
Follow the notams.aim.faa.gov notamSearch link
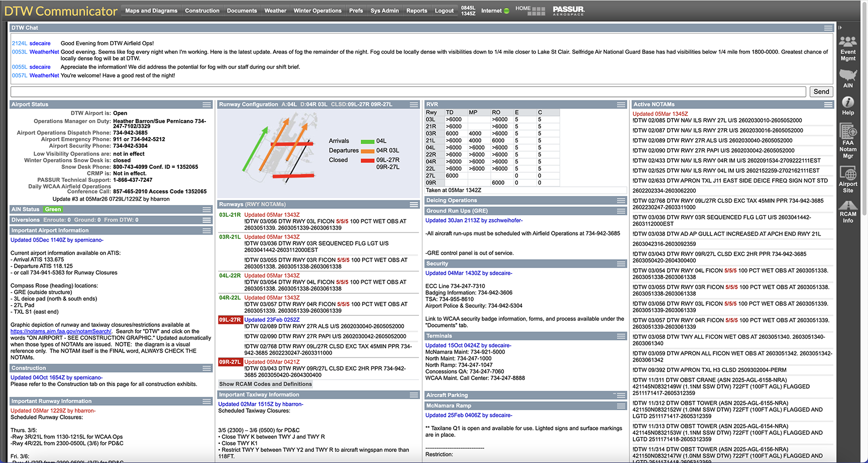(61, 331)
